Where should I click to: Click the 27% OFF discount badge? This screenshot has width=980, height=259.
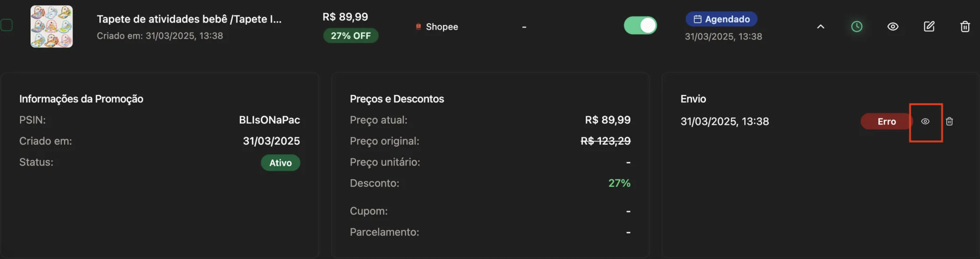[350, 36]
